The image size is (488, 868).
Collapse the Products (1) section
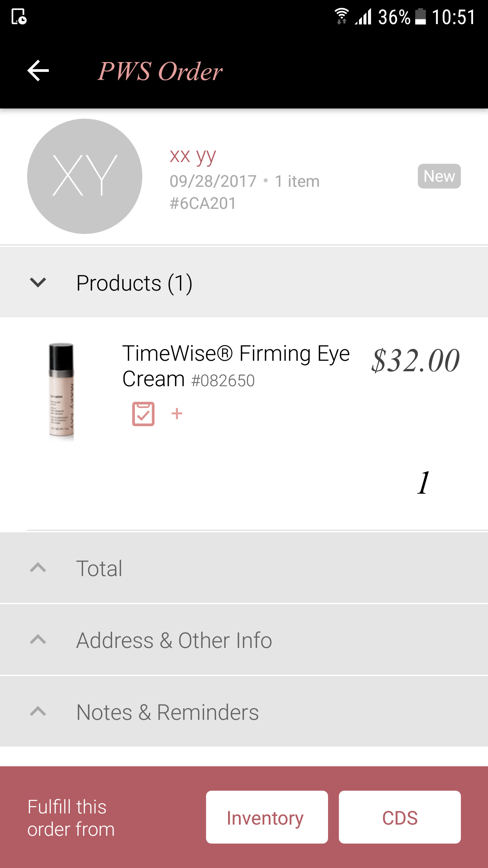tap(244, 282)
